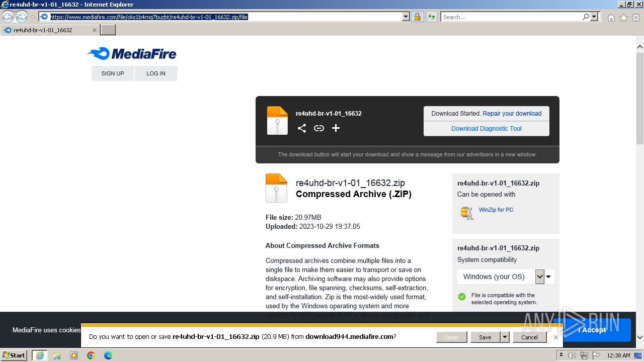Click the MediaFire logo
The height and width of the screenshot is (362, 644).
(132, 53)
